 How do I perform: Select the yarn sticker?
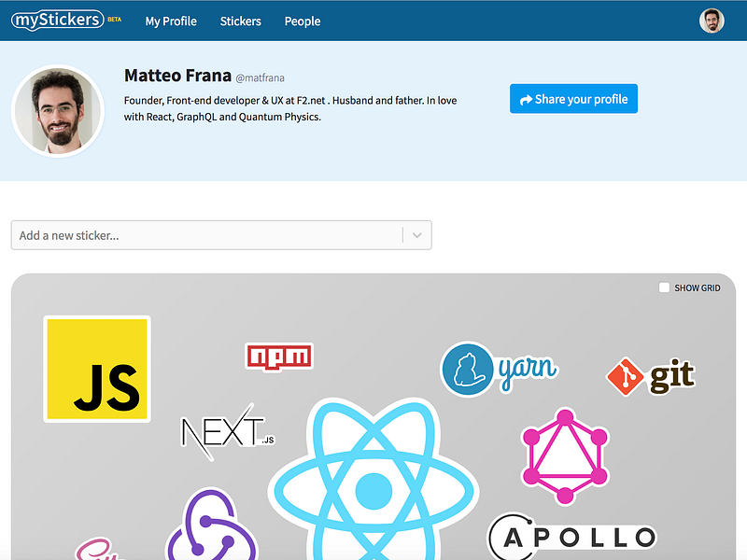[x=499, y=369]
